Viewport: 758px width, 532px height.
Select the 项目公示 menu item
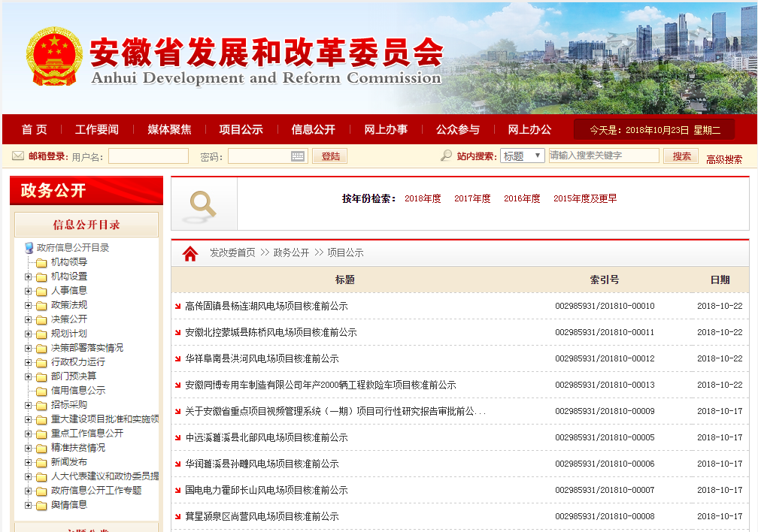point(241,128)
